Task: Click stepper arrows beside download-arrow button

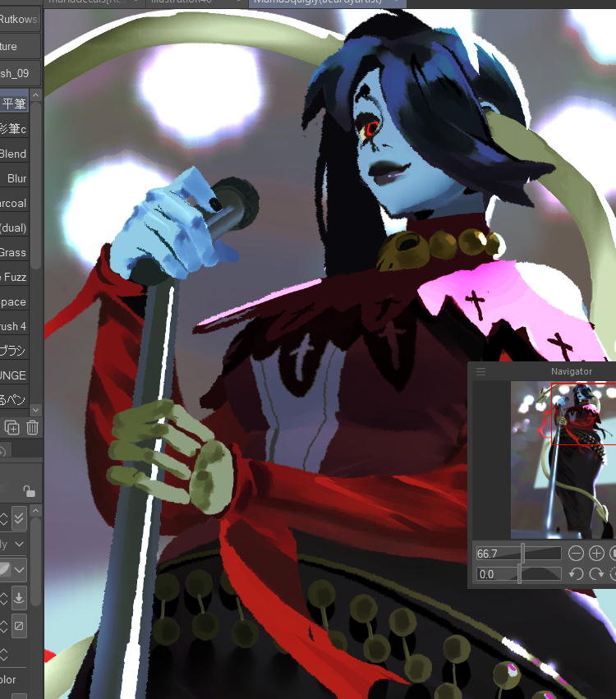Action: pos(4,598)
